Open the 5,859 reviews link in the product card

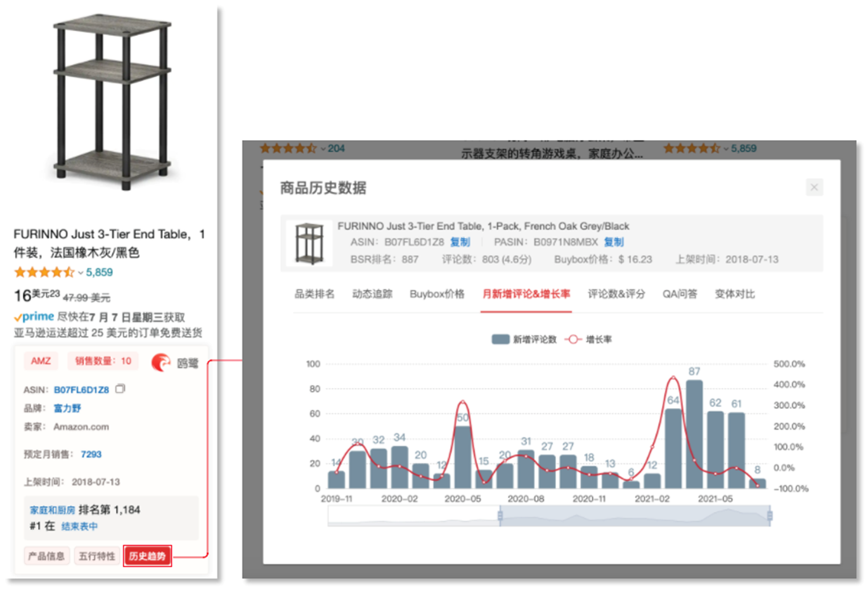[x=100, y=273]
